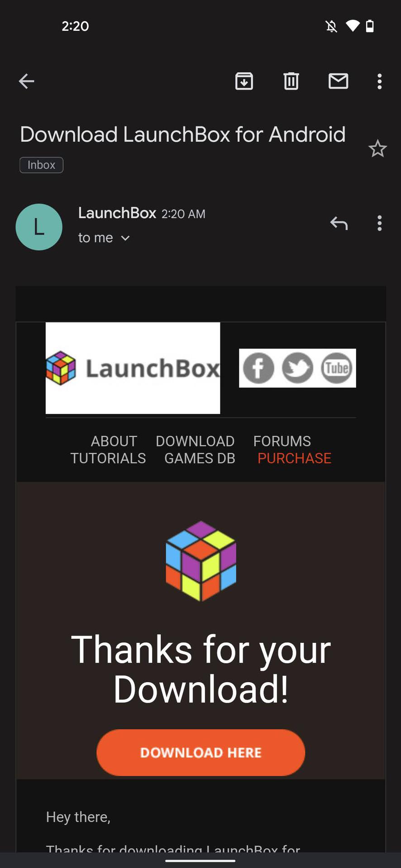
Task: Select the DOWNLOAD navigation link
Action: (195, 441)
